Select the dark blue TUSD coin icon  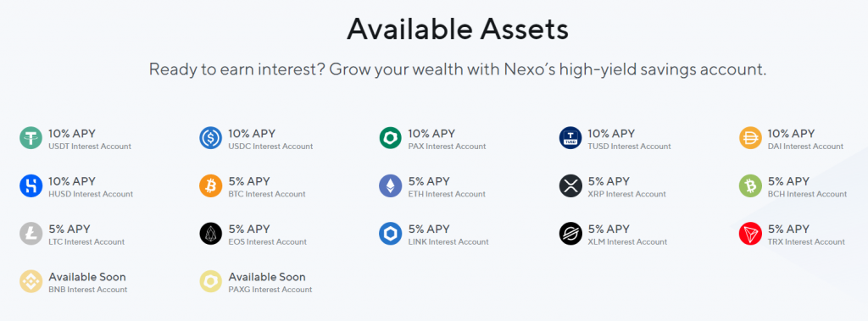coord(570,138)
